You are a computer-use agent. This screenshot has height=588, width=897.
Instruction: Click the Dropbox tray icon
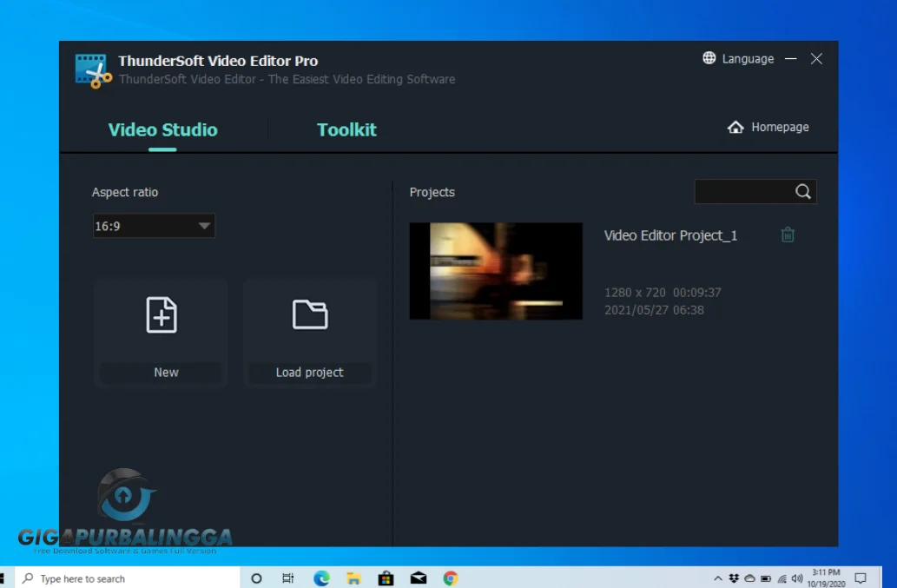click(734, 578)
